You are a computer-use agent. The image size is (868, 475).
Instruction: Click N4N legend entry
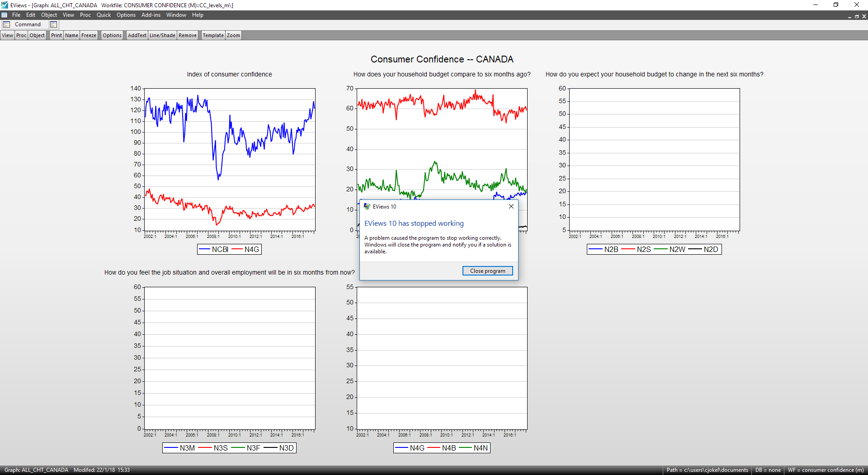tap(473, 448)
